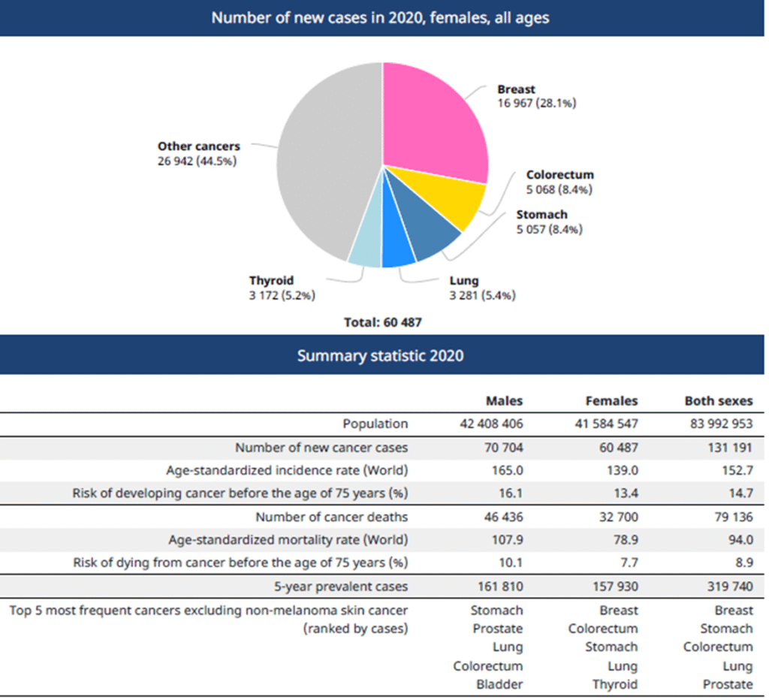Image resolution: width=769 pixels, height=700 pixels.
Task: Click the Breast label beside the pie chart
Action: click(516, 89)
